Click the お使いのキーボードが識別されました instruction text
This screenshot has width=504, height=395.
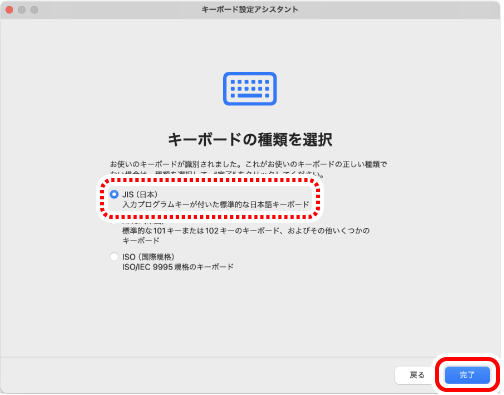click(248, 164)
